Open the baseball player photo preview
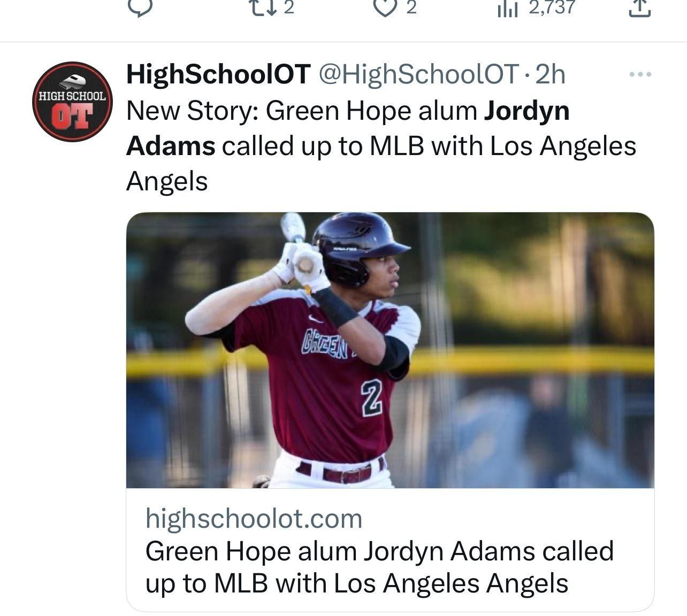The height and width of the screenshot is (616, 687). pyautogui.click(x=390, y=350)
